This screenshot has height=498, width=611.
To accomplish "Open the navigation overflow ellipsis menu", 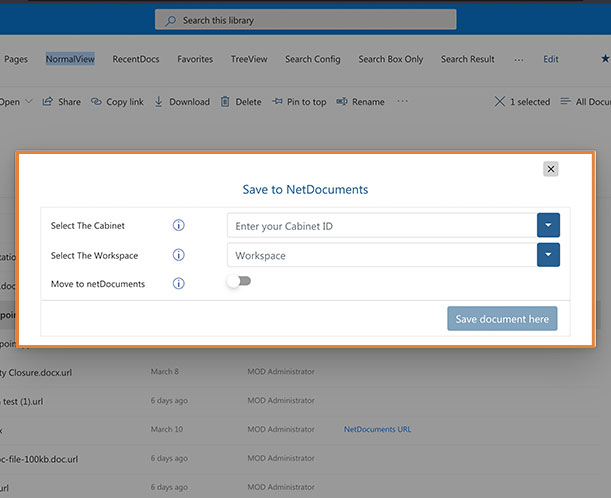I will click(x=519, y=60).
